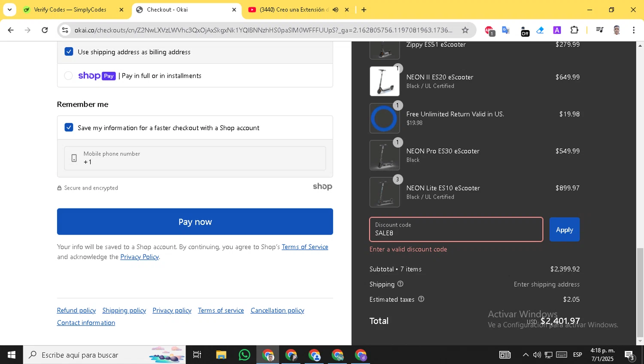Click the news widget icon on the taskbar
The width and height of the screenshot is (644, 364).
click(505, 355)
